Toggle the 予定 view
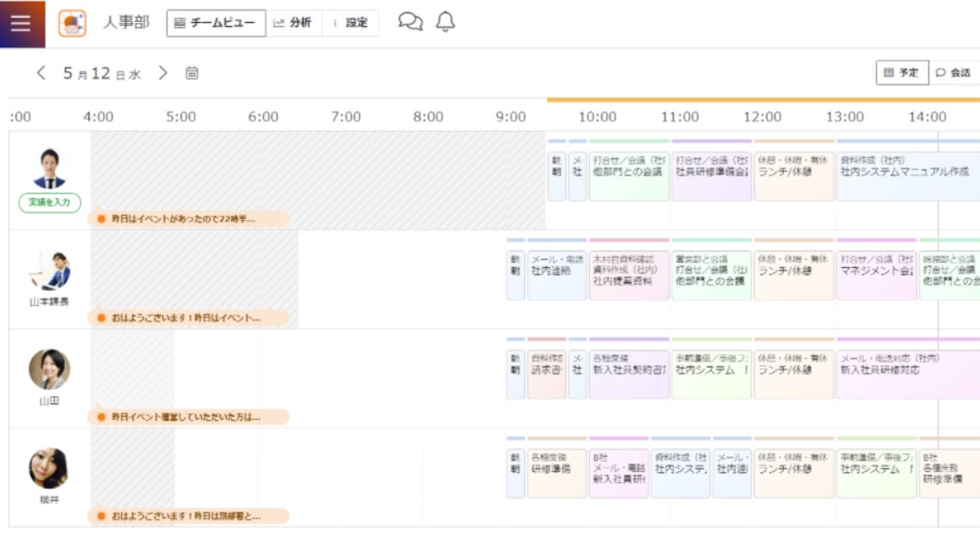 (x=902, y=73)
